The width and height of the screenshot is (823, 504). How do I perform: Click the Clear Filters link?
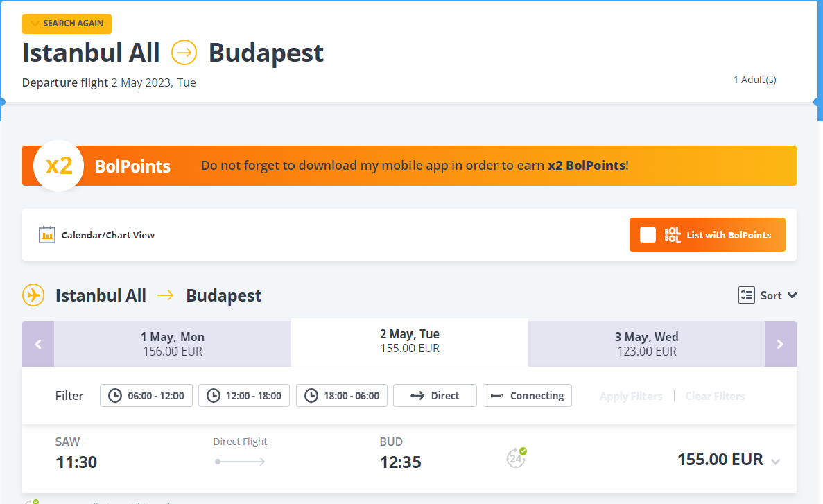pyautogui.click(x=715, y=397)
